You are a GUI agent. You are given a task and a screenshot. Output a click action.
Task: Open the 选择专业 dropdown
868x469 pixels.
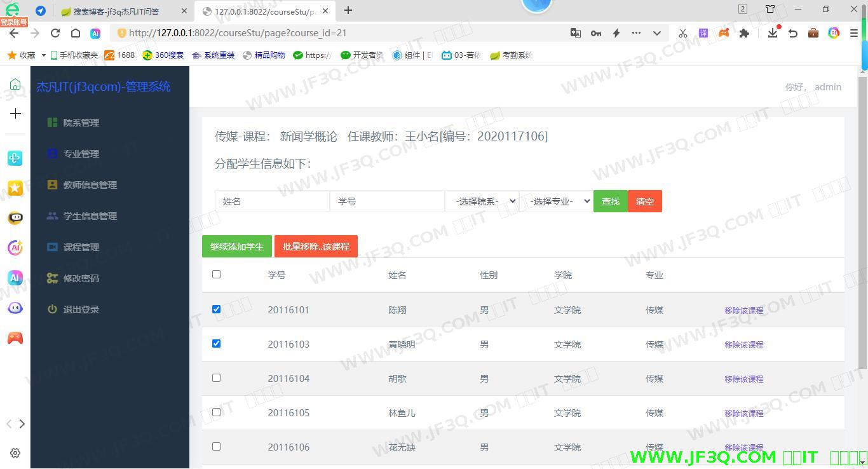pyautogui.click(x=556, y=201)
